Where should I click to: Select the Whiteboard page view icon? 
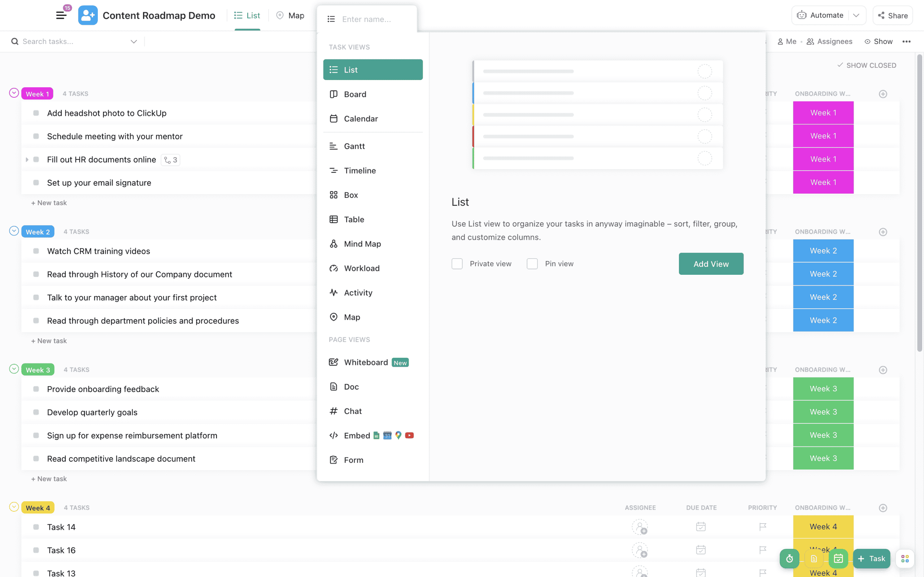[333, 362]
